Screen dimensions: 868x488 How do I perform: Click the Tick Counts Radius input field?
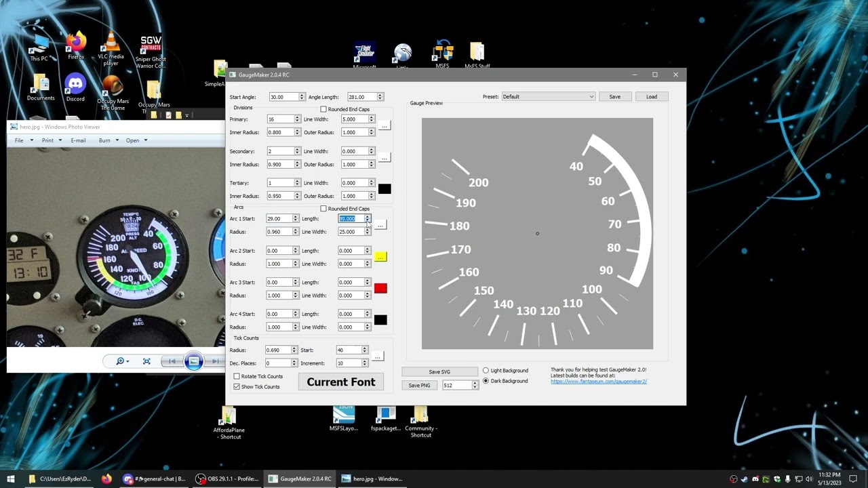coord(278,350)
